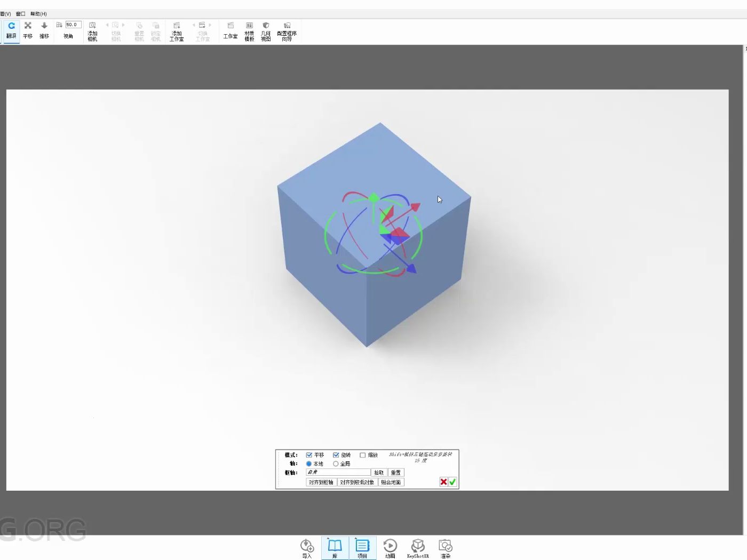The width and height of the screenshot is (747, 560).
Task: Click the 视角 value field showing 50.0
Action: coord(73,25)
